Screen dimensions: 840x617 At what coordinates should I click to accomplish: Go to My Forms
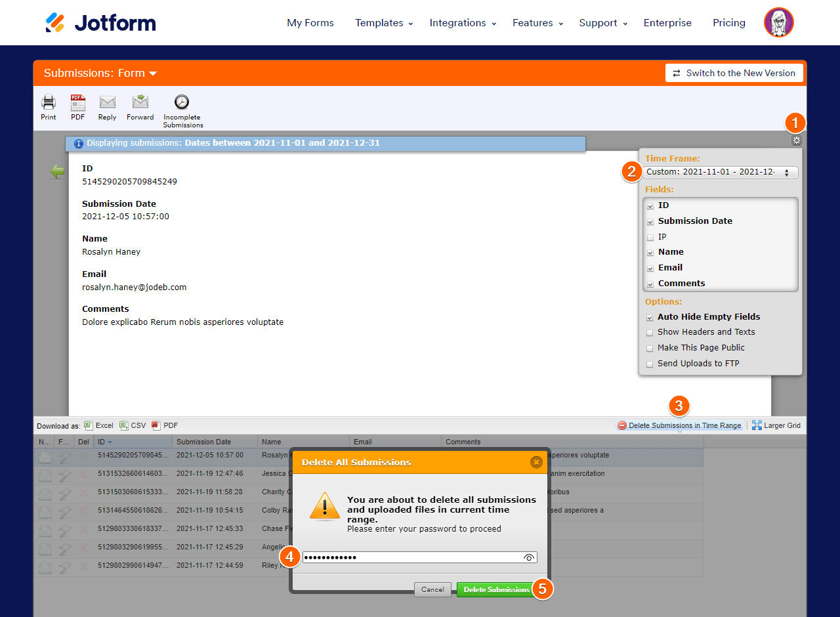[x=310, y=22]
